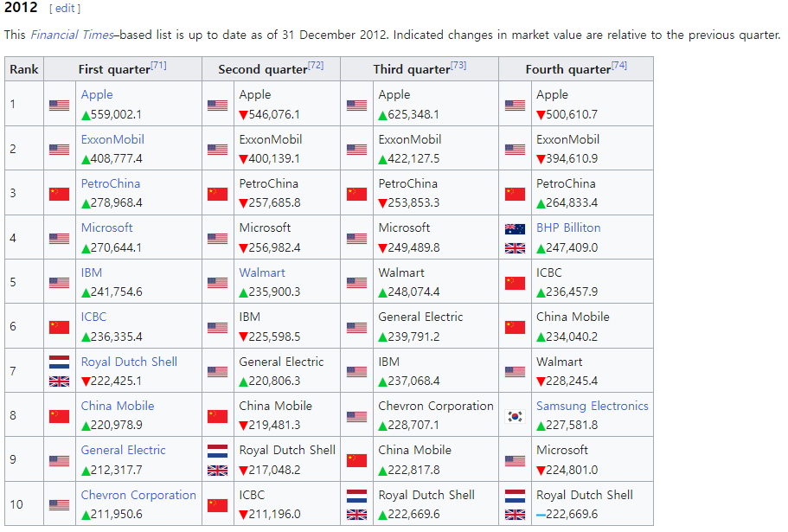Click the US flag beside Third quarter Chevron Corporation

coord(357,416)
